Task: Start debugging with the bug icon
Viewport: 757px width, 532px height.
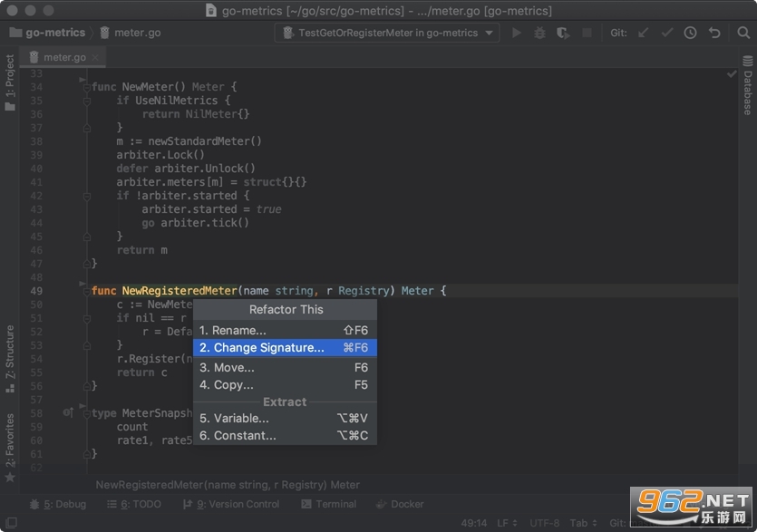Action: (x=539, y=33)
